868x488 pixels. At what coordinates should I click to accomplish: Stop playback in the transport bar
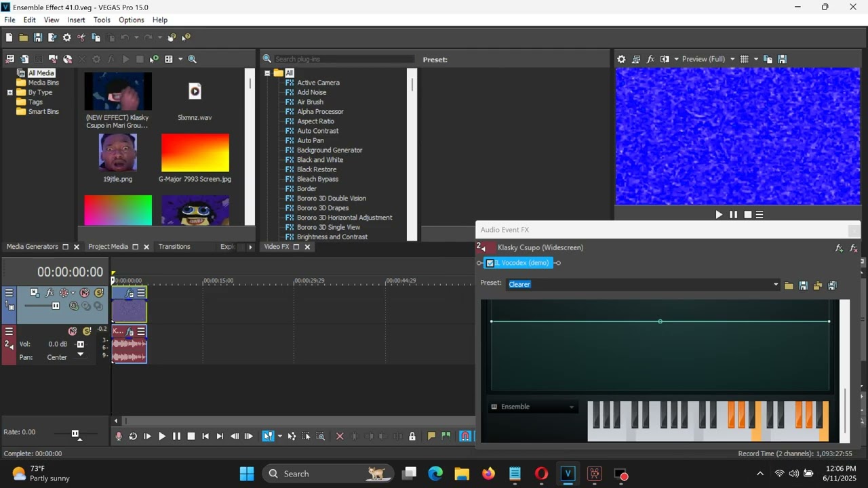191,436
